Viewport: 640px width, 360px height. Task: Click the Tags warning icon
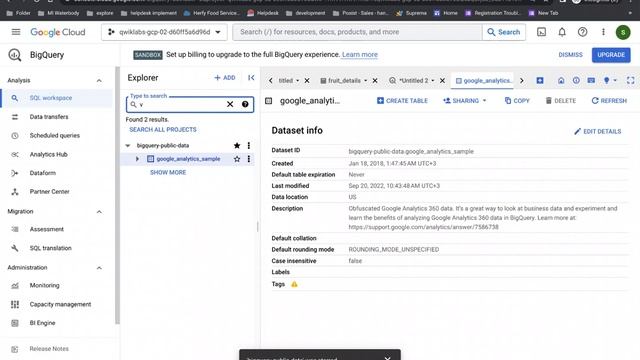(x=294, y=284)
